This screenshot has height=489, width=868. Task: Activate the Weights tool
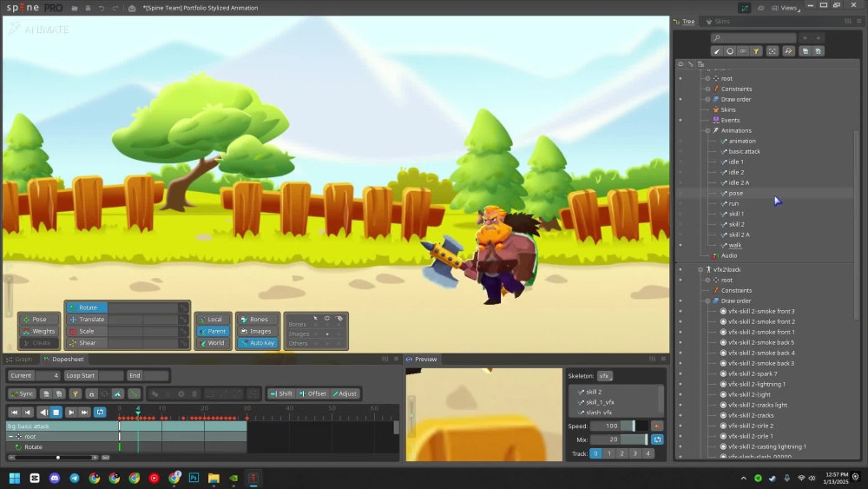click(39, 331)
